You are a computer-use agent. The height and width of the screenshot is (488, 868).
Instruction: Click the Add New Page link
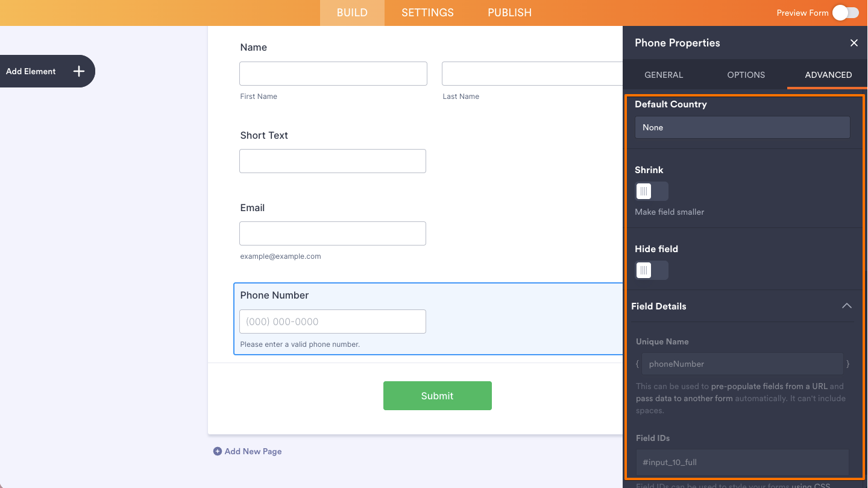click(253, 451)
